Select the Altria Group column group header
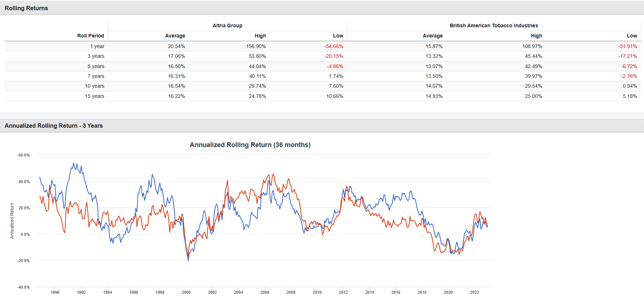This screenshot has height=297, width=644. [x=227, y=25]
